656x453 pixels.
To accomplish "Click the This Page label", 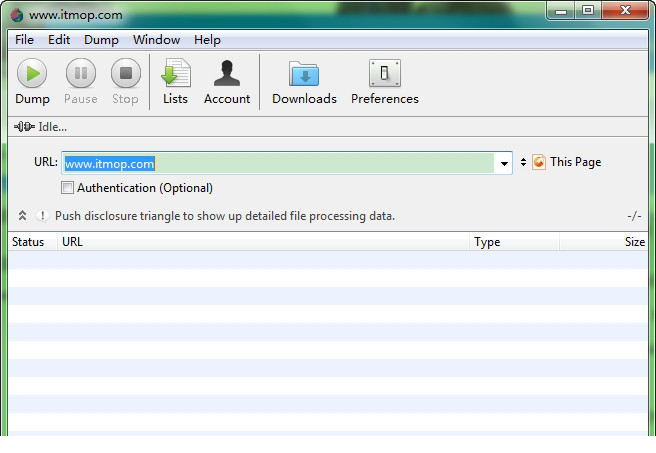I will click(x=576, y=162).
